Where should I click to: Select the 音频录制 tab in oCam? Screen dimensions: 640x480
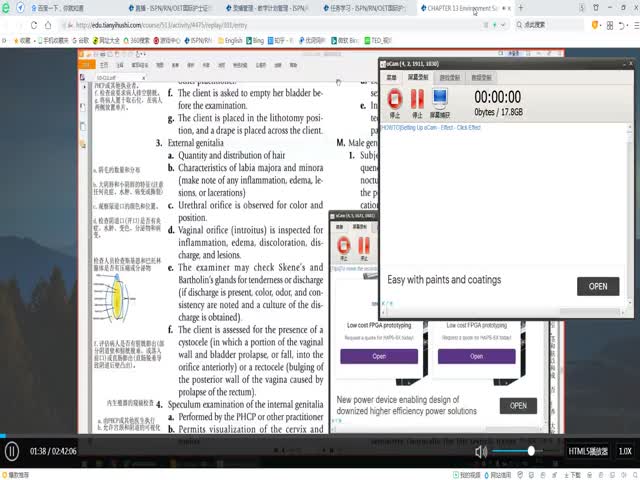(482, 76)
